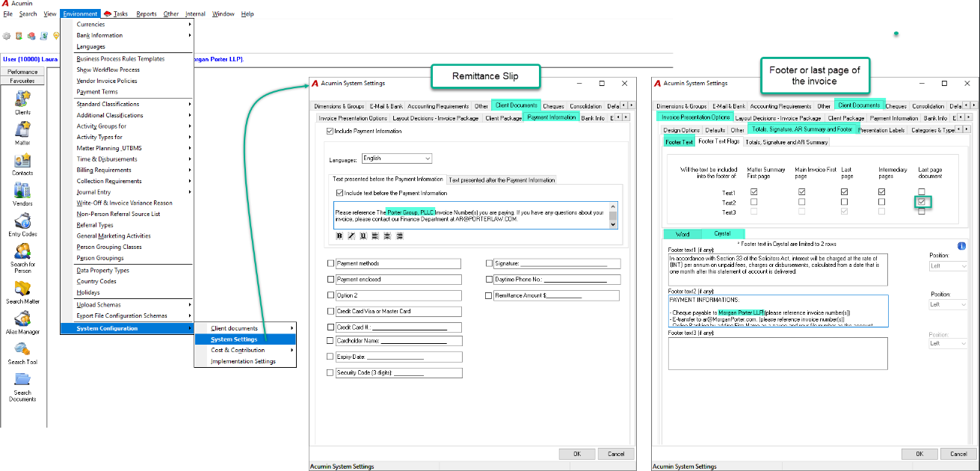Click the blue info icon beside footer text

coord(961,246)
